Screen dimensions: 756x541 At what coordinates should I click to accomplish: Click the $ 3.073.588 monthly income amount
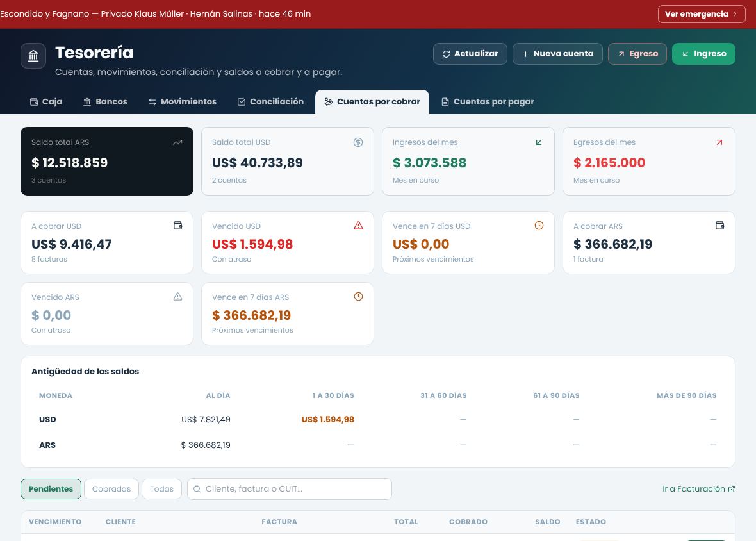[x=430, y=163]
